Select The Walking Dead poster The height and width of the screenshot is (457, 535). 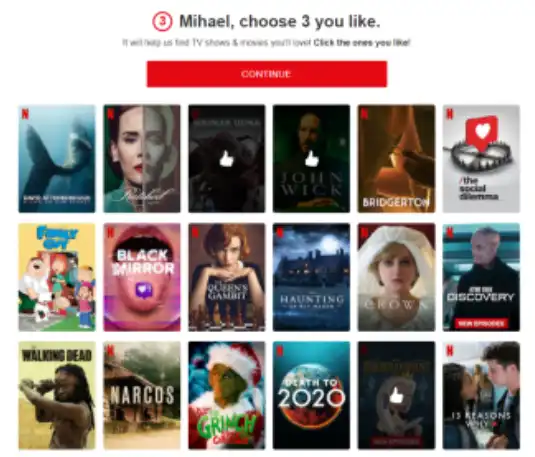click(57, 395)
